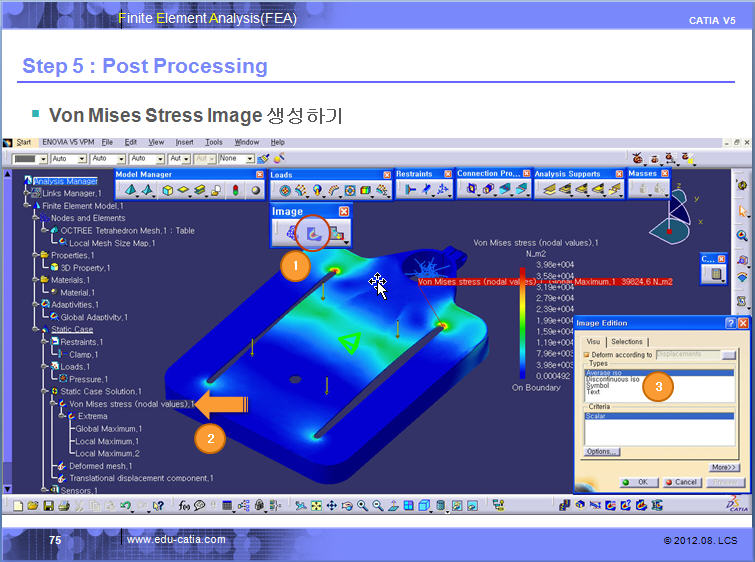The width and height of the screenshot is (755, 562).
Task: Select the Clamp icon in Restraints toolbar
Action: (410, 189)
